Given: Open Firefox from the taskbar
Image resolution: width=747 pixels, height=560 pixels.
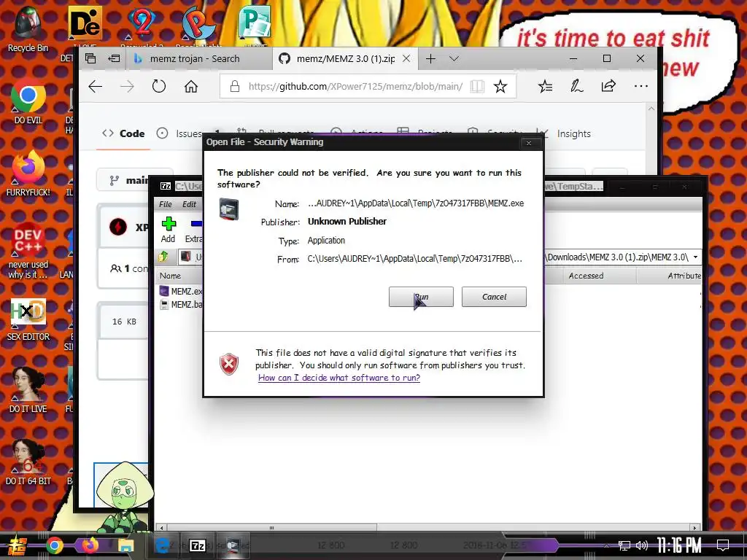Looking at the screenshot, I should coord(90,544).
